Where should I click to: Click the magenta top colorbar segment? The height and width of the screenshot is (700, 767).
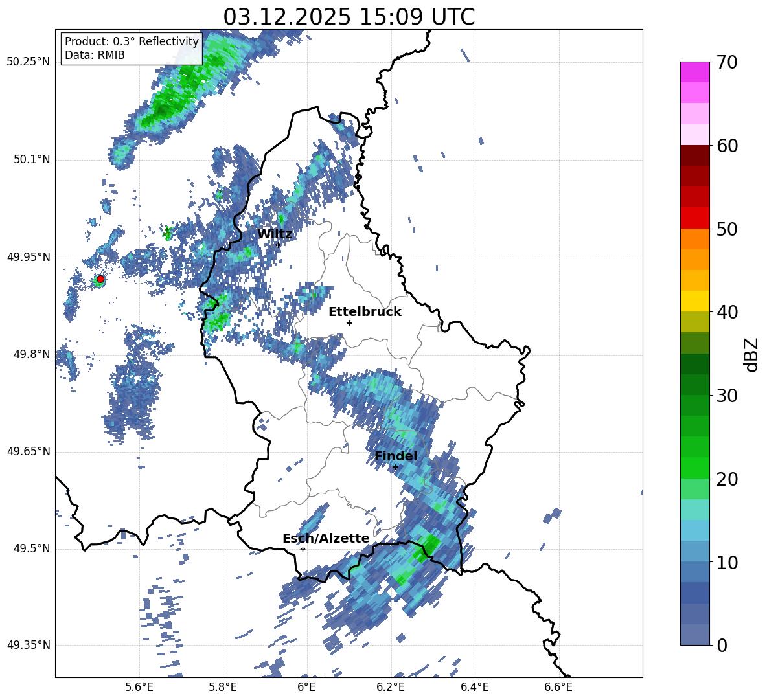pos(694,72)
